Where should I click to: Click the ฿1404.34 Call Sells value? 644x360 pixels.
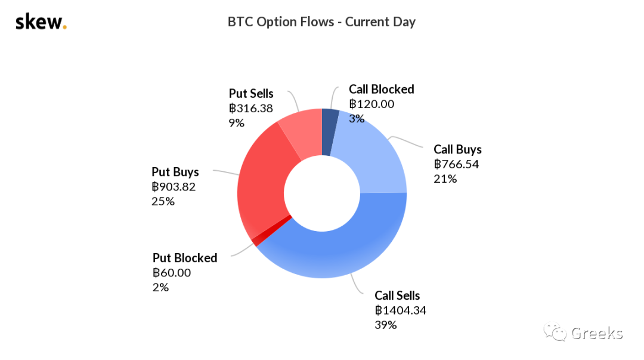(x=401, y=310)
